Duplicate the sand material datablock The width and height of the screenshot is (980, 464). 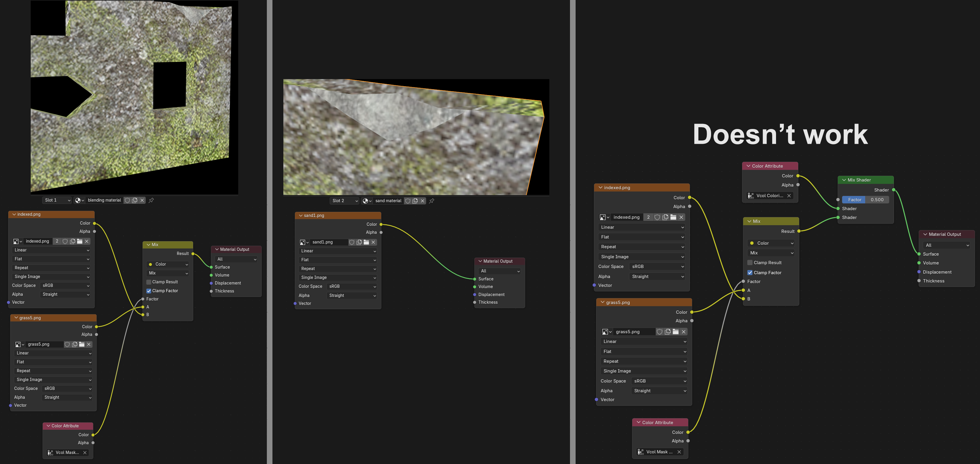[415, 201]
